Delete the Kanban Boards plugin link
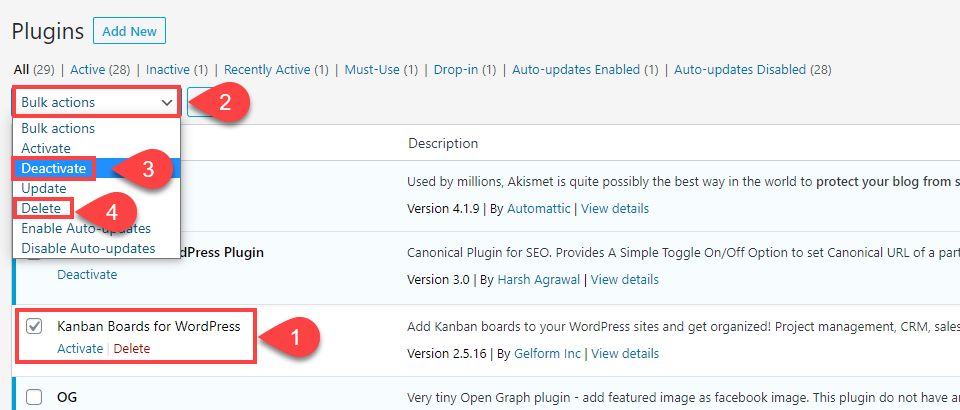 132,349
